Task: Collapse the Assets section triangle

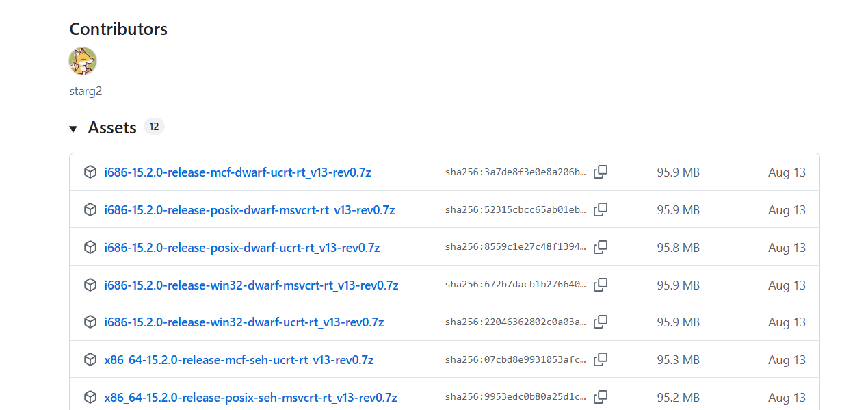Action: (x=73, y=129)
